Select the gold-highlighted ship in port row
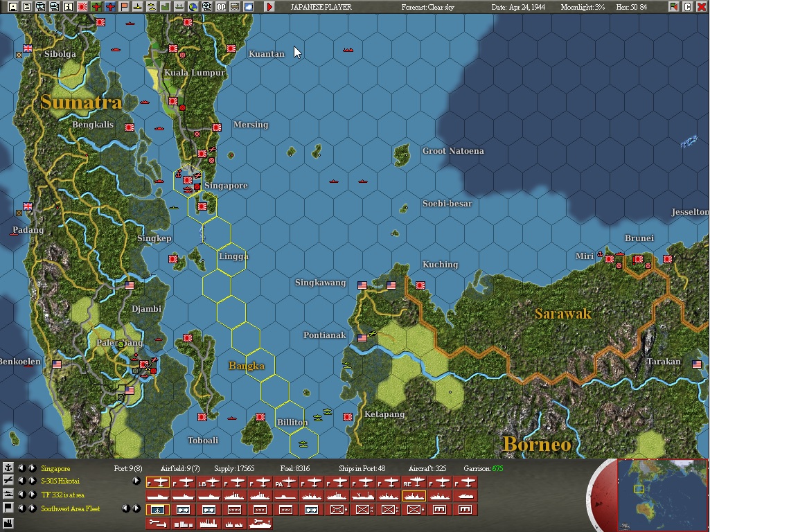 414,496
